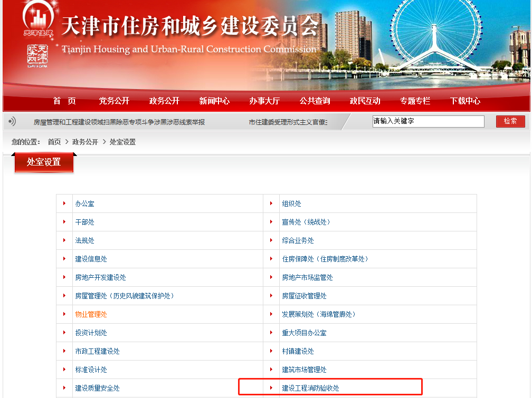532x398 pixels.
Task: Open the 投资计划处 department link
Action: (x=91, y=333)
